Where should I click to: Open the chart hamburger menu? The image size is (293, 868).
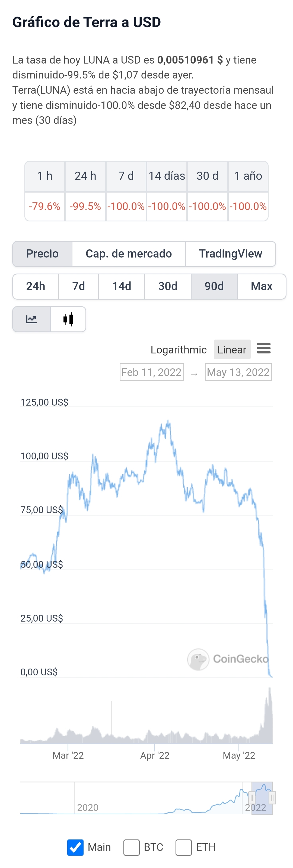263,348
